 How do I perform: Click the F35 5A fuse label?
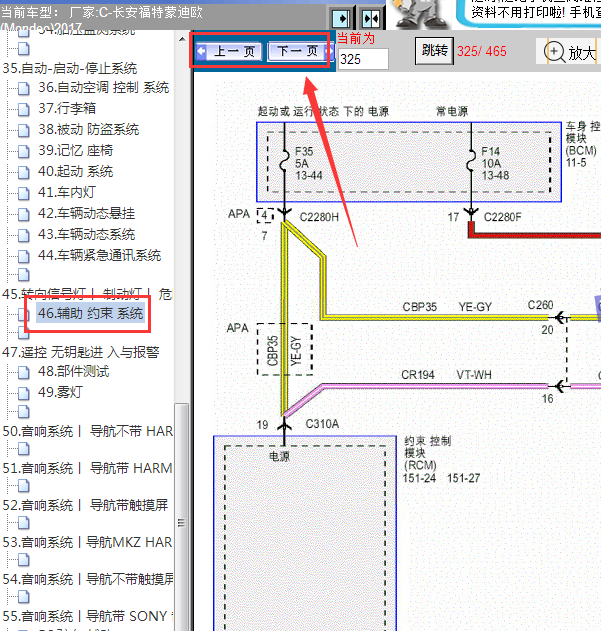click(x=308, y=163)
